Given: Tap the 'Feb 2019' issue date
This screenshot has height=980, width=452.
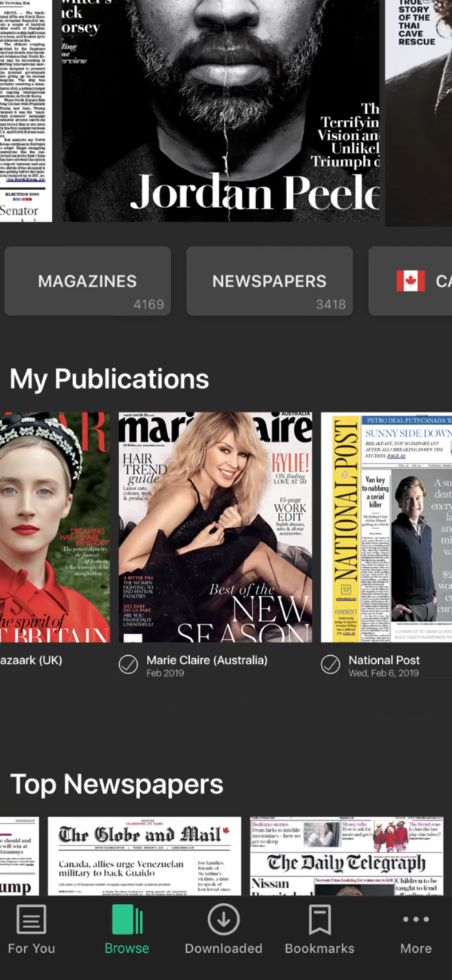Looking at the screenshot, I should tap(165, 673).
